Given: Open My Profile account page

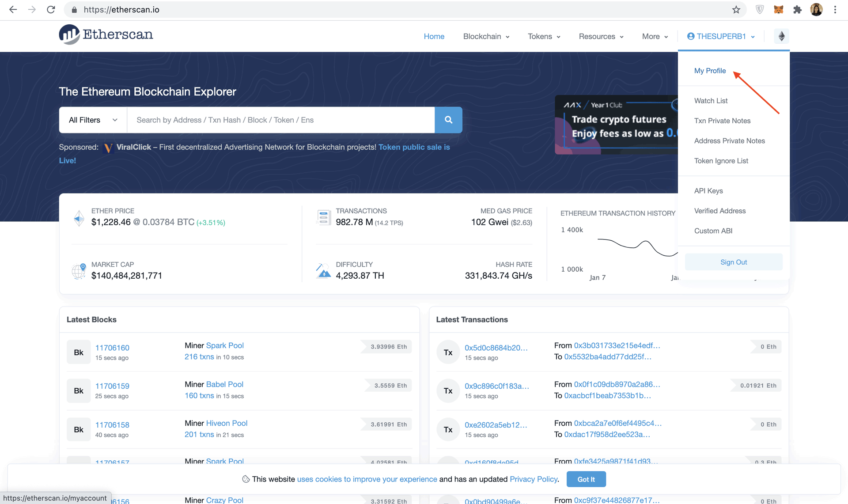Looking at the screenshot, I should pyautogui.click(x=710, y=70).
